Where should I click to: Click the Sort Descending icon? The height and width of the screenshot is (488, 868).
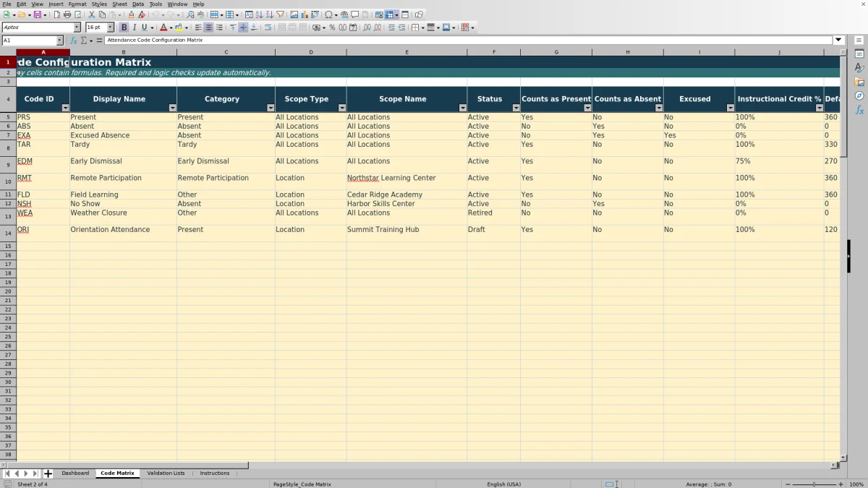coord(269,14)
